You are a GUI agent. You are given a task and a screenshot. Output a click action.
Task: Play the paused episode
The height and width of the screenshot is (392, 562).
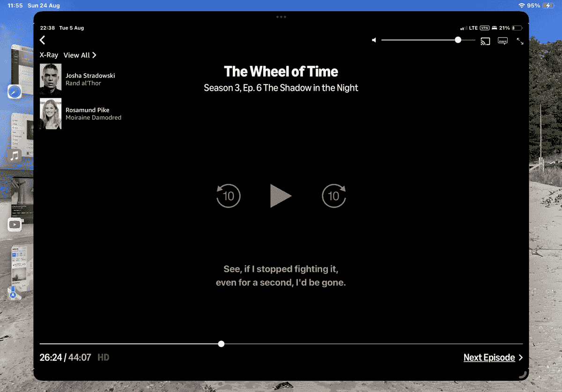[x=281, y=196]
